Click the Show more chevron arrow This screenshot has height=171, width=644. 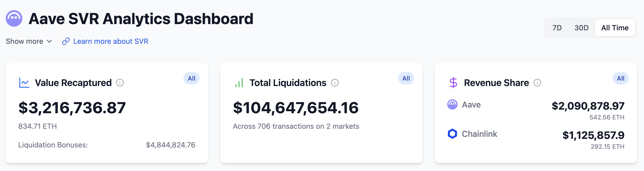[x=49, y=41]
